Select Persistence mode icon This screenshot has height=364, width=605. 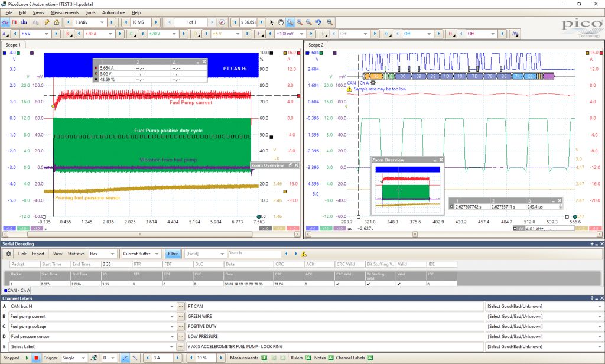tap(15, 22)
